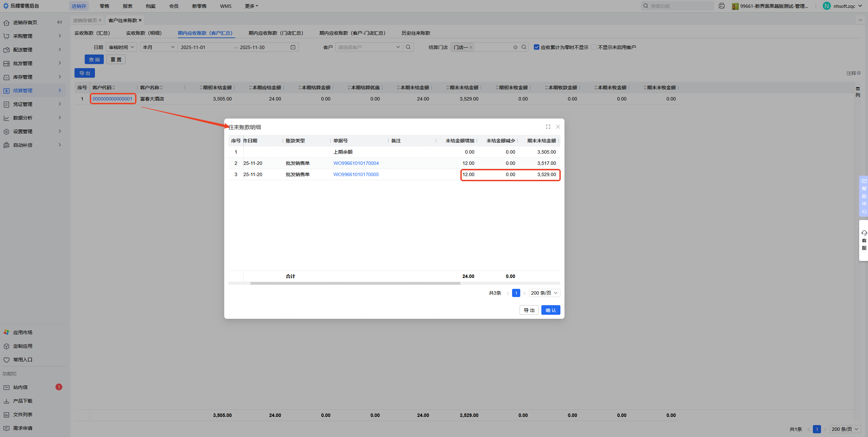Click the search icon beside the 结算门店 field
Image resolution: width=868 pixels, height=437 pixels.
[524, 47]
